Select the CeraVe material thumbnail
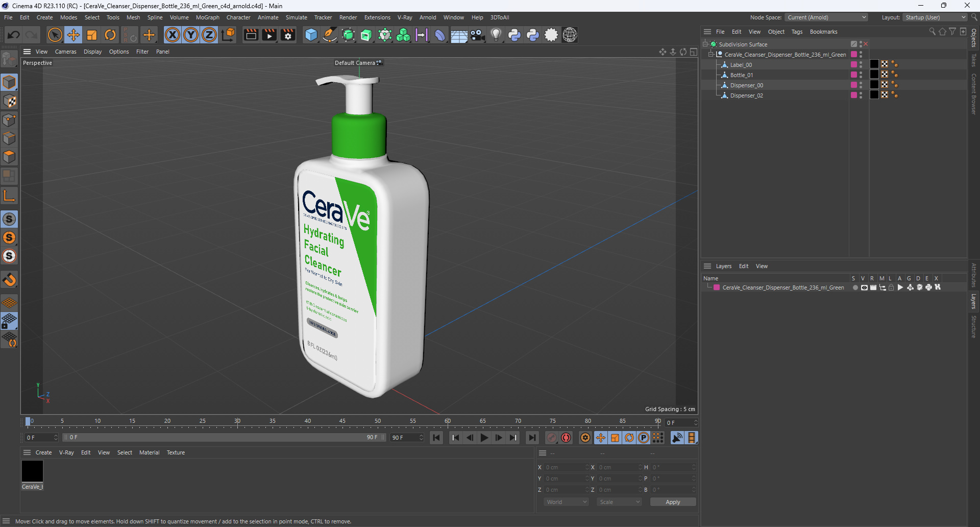This screenshot has height=527, width=980. coord(32,471)
